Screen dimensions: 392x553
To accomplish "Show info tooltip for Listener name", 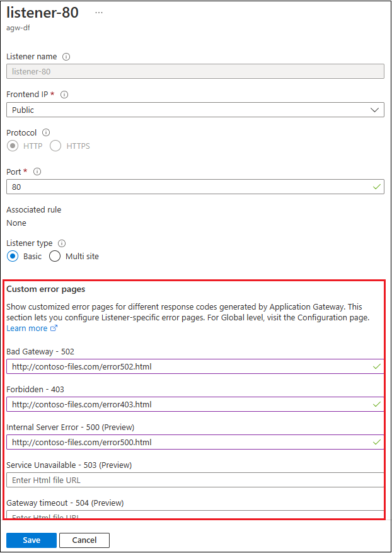I will pyautogui.click(x=66, y=57).
